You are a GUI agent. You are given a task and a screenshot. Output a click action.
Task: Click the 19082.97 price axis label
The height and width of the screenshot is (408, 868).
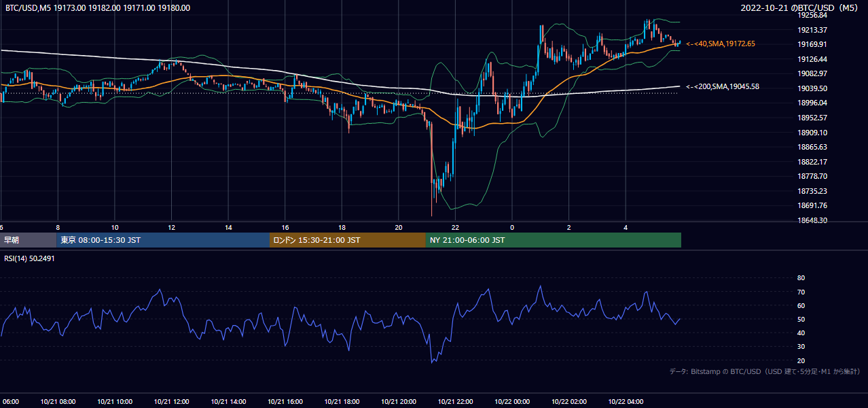[812, 73]
